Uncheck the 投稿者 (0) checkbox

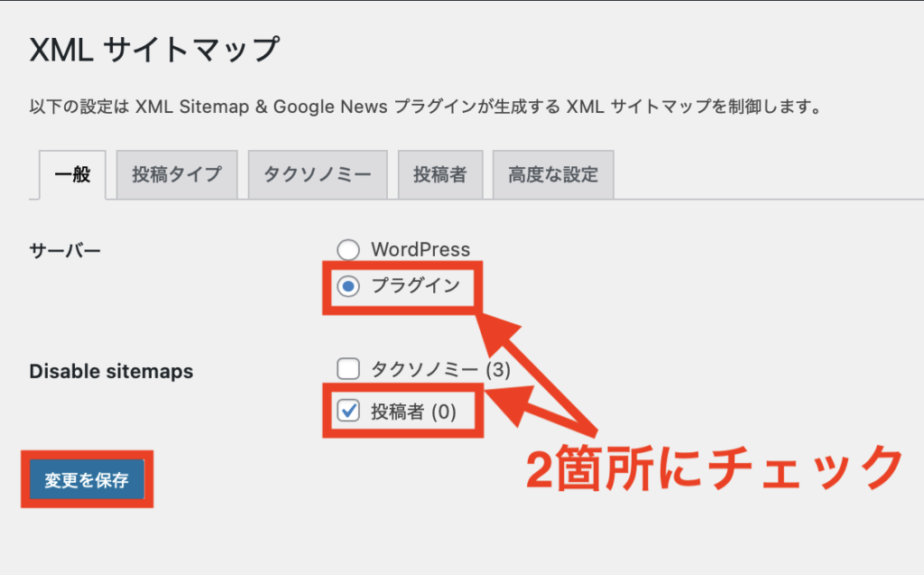point(347,412)
